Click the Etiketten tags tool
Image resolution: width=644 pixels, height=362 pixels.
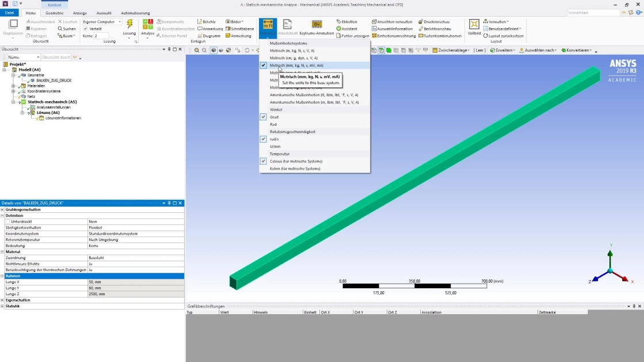coord(346,22)
